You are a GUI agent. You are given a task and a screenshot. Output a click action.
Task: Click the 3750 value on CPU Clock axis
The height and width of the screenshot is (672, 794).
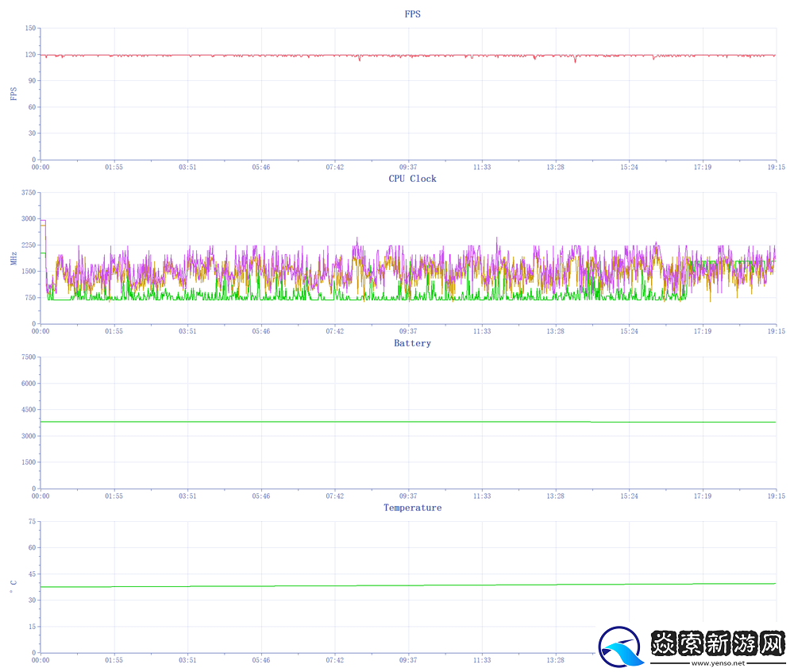[29, 192]
